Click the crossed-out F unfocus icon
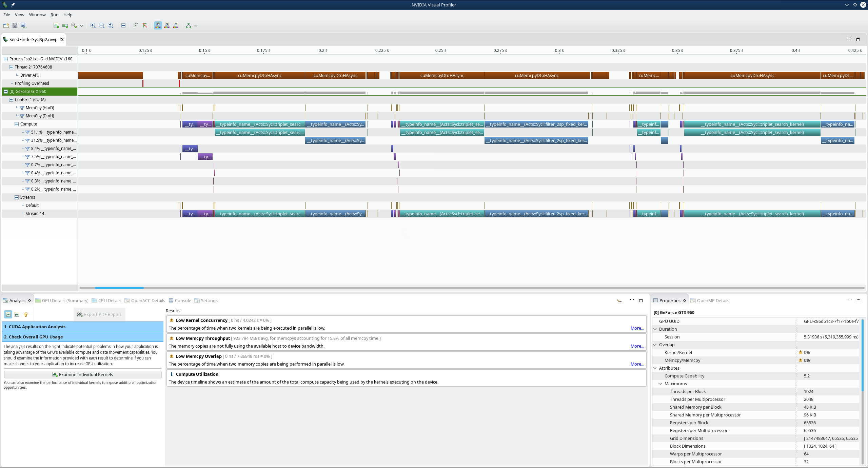868x468 pixels. pos(145,25)
